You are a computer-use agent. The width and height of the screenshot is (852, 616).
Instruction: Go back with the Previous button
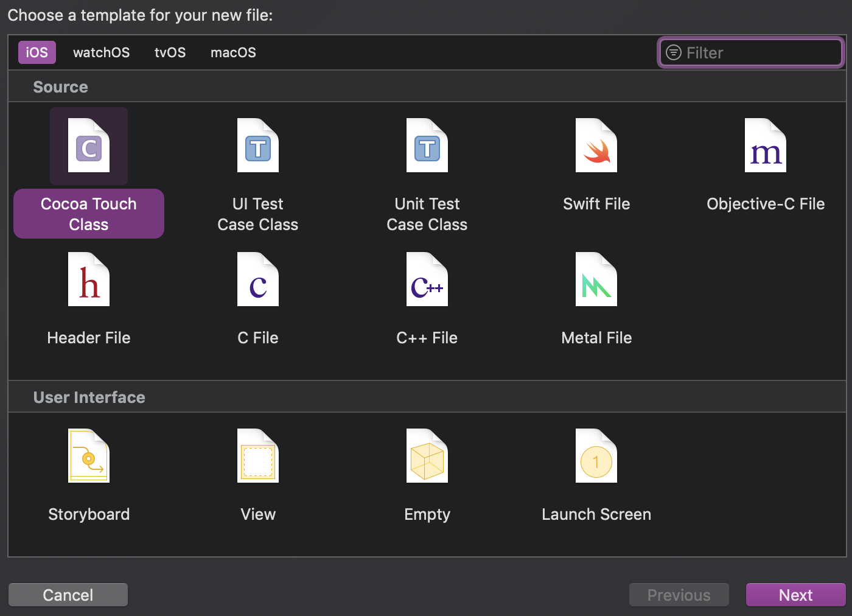(679, 595)
